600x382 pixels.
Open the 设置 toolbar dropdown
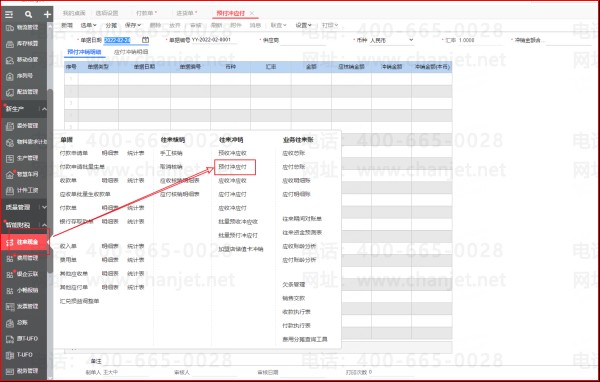303,25
